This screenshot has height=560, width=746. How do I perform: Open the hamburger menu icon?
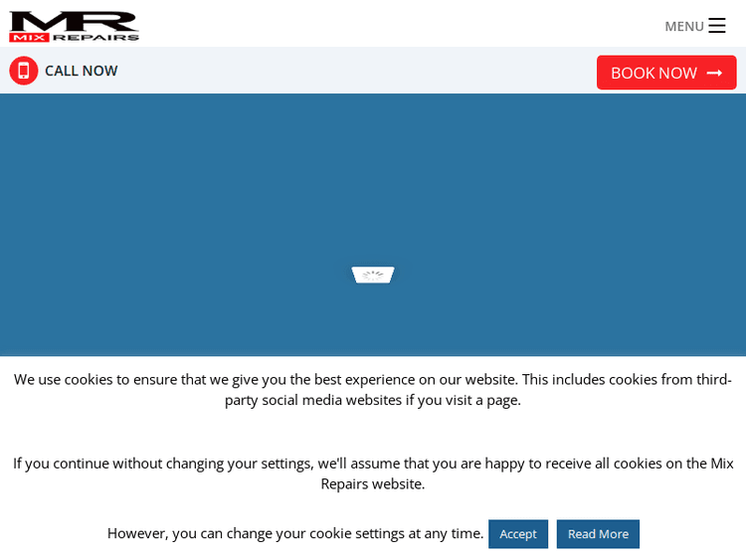716,26
